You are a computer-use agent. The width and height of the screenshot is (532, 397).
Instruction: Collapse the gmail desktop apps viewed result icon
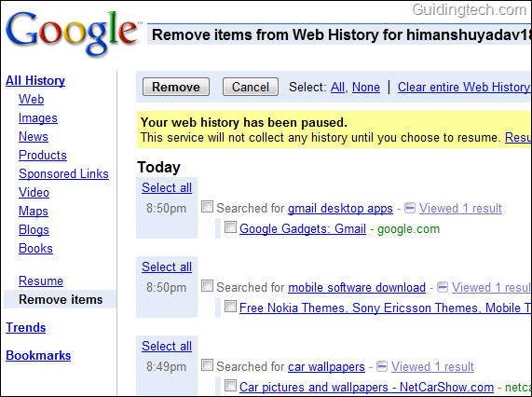click(410, 208)
